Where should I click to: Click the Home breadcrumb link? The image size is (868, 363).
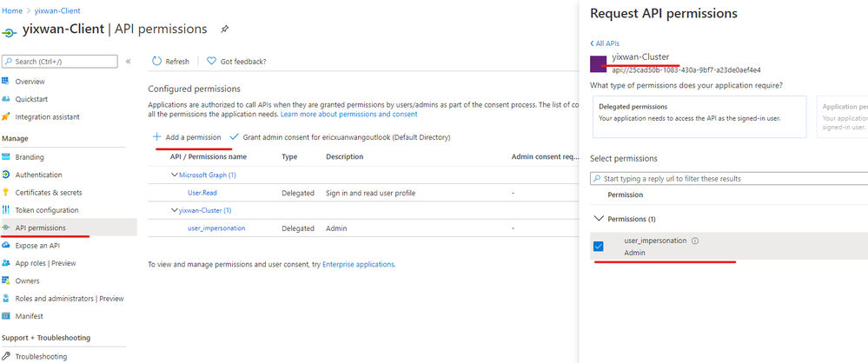pyautogui.click(x=13, y=10)
